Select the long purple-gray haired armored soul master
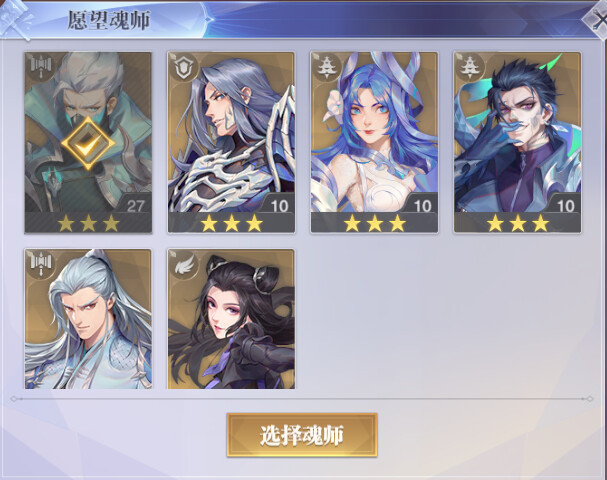This screenshot has width=607, height=480. [231, 142]
